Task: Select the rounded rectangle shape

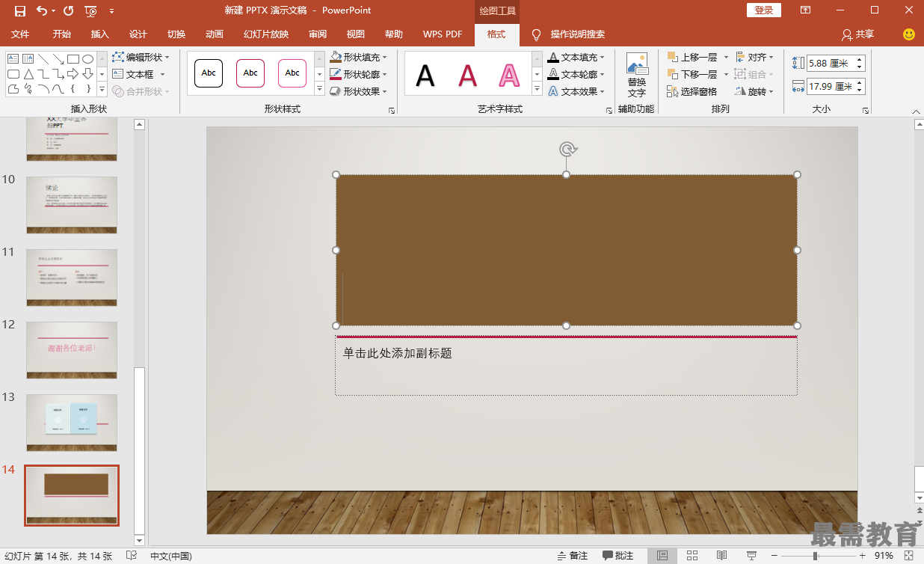Action: pyautogui.click(x=13, y=74)
